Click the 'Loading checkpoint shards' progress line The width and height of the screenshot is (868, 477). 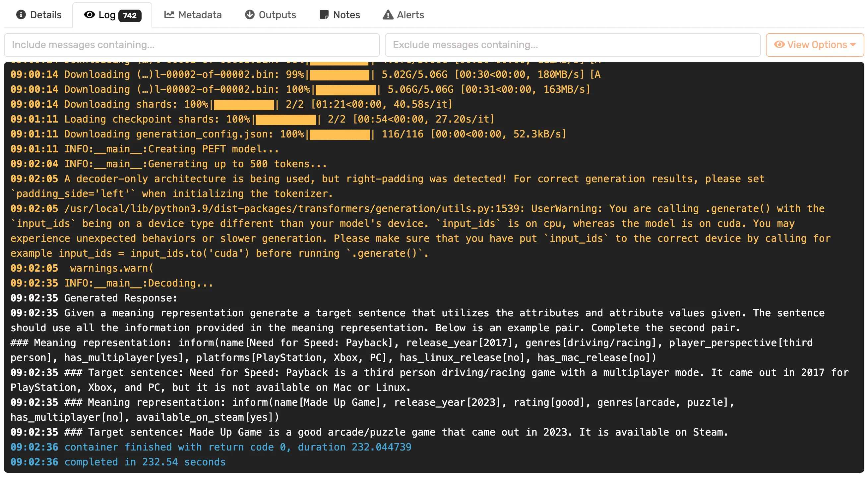tap(252, 120)
